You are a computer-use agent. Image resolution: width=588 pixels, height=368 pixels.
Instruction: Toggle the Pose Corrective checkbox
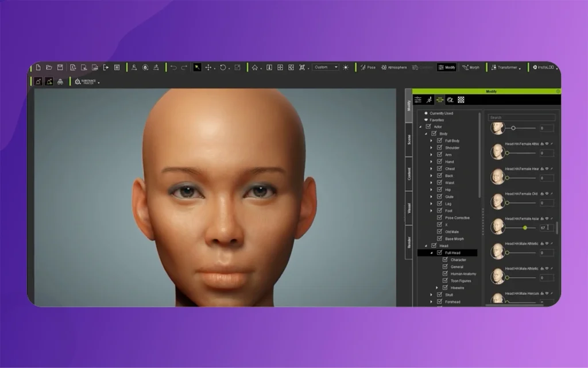pos(439,217)
